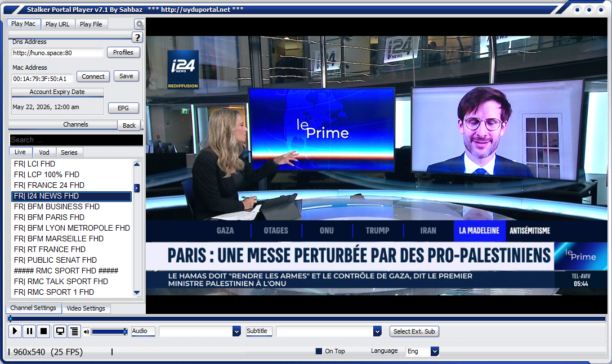
Task: Open help with the question mark button
Action: pyautogui.click(x=137, y=38)
